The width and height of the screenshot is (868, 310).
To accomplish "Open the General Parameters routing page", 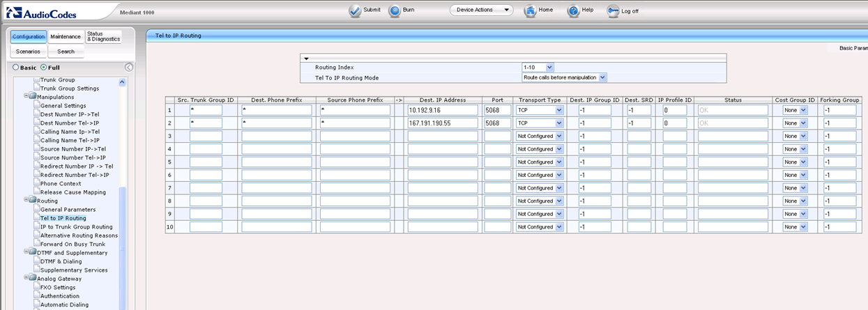I will point(68,209).
